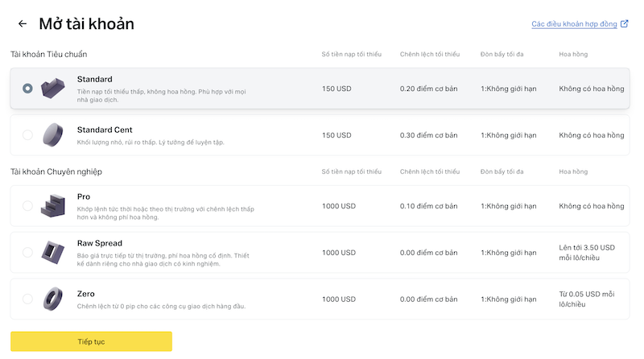Click the Raw Spread account title

(100, 243)
